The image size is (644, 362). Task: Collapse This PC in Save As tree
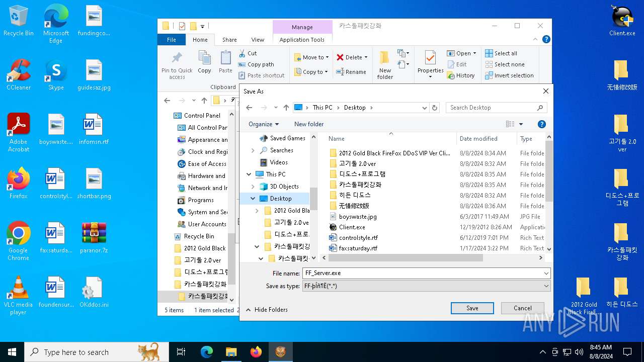pyautogui.click(x=249, y=174)
